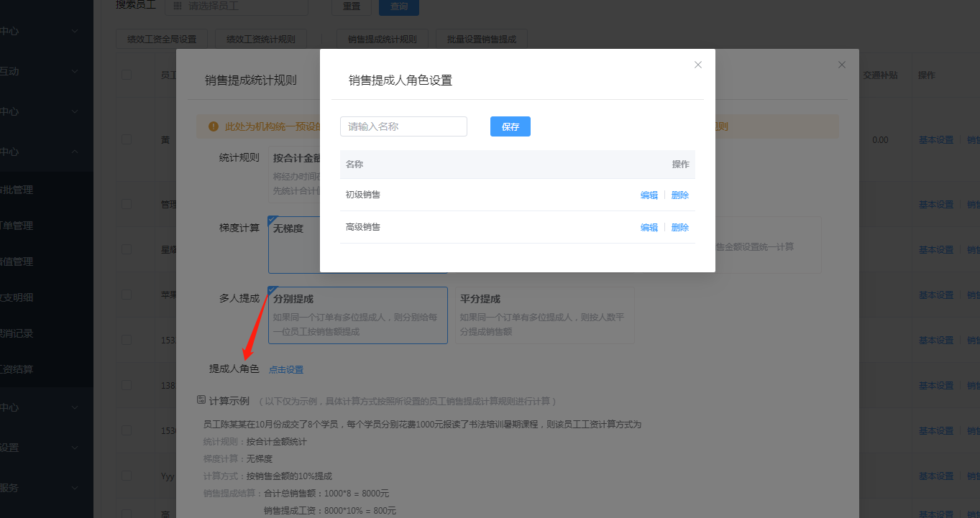Click the 名称 column header
The image size is (980, 518).
pyautogui.click(x=354, y=165)
